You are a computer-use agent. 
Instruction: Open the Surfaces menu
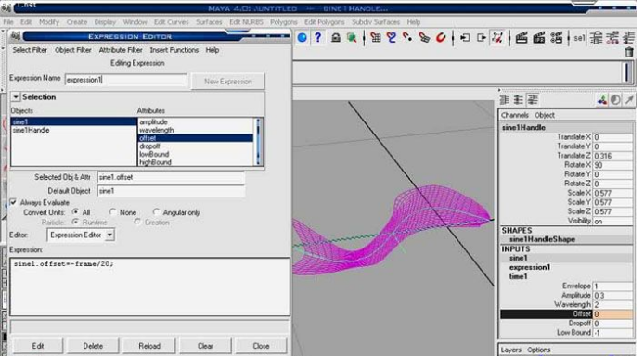click(x=209, y=21)
